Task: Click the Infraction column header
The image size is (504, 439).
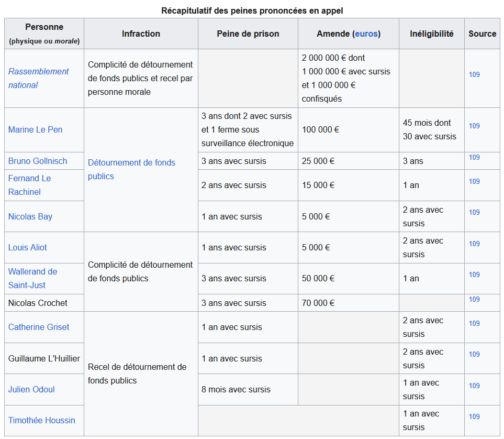Action: tap(141, 34)
